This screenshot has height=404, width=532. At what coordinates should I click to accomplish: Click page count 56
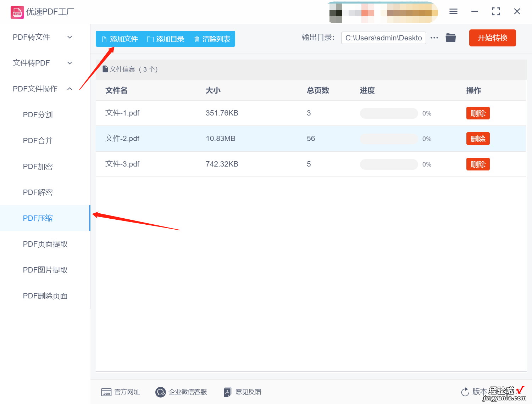point(311,139)
